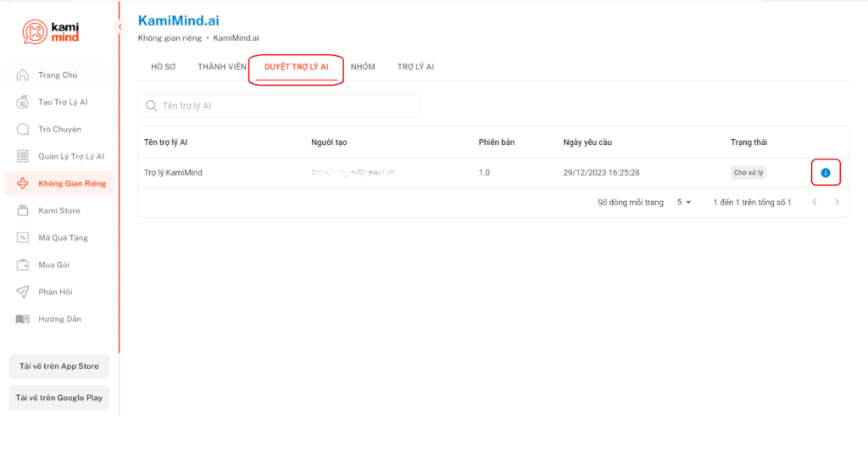Switch to the HỒ SƠ tab
The width and height of the screenshot is (868, 452).
coord(164,67)
